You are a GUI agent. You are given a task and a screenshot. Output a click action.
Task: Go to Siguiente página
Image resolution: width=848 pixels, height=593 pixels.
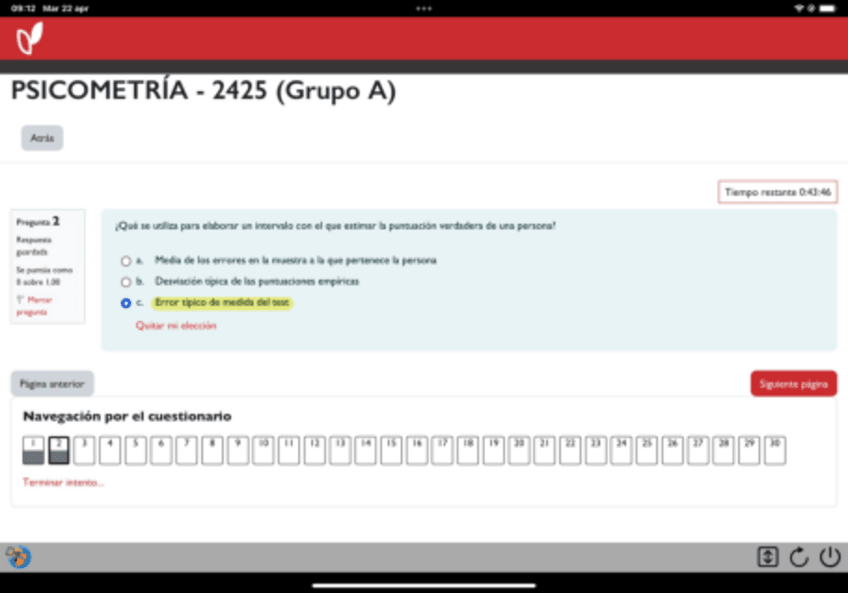(793, 384)
